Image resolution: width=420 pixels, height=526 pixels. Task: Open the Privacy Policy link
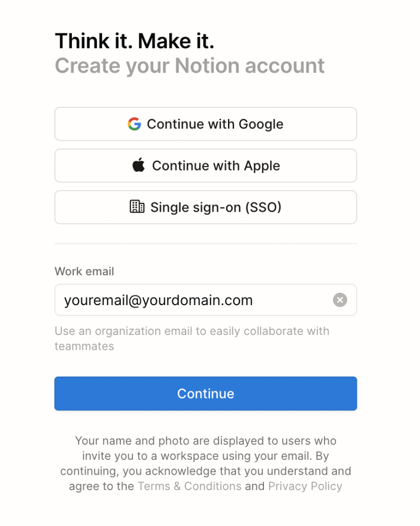(x=305, y=486)
